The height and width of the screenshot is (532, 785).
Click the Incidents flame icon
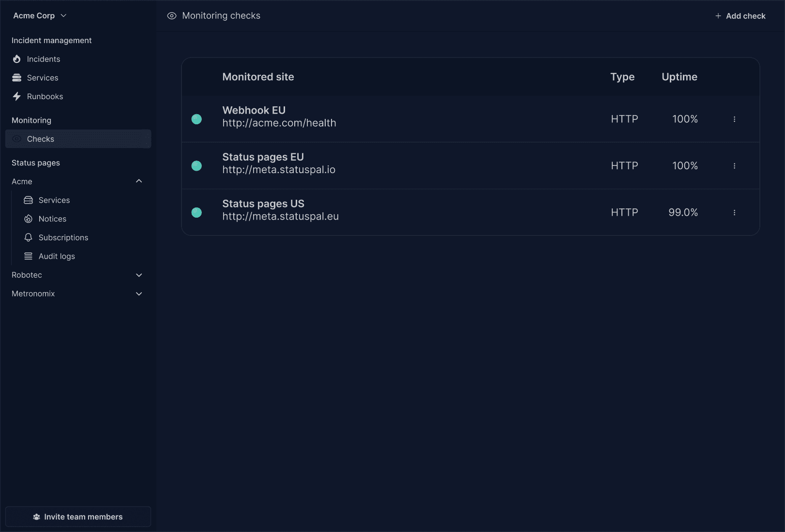coord(17,59)
